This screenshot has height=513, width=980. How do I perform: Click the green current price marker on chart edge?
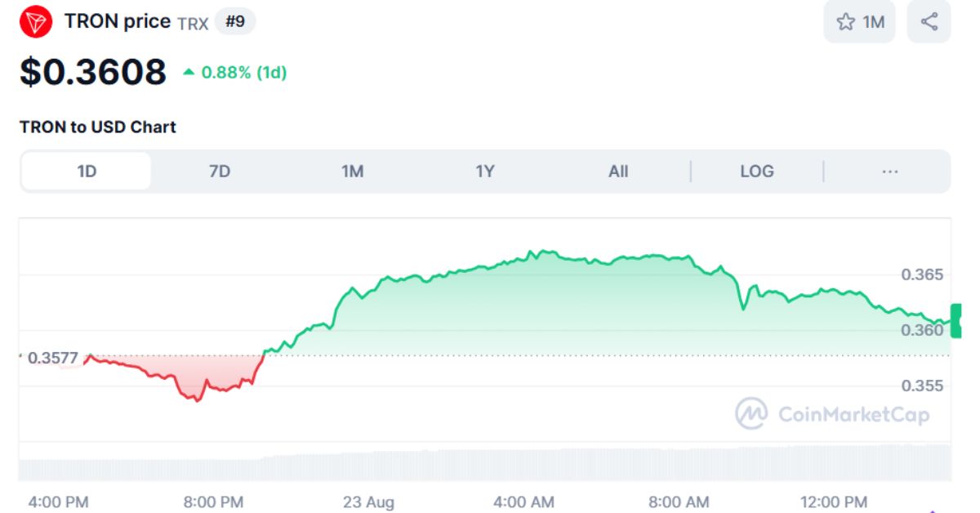(x=956, y=320)
